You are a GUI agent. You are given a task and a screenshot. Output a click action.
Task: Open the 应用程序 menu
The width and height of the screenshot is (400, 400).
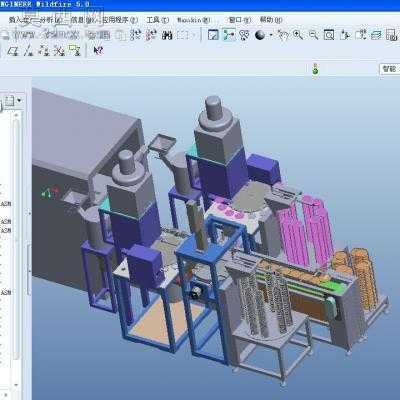click(120, 20)
